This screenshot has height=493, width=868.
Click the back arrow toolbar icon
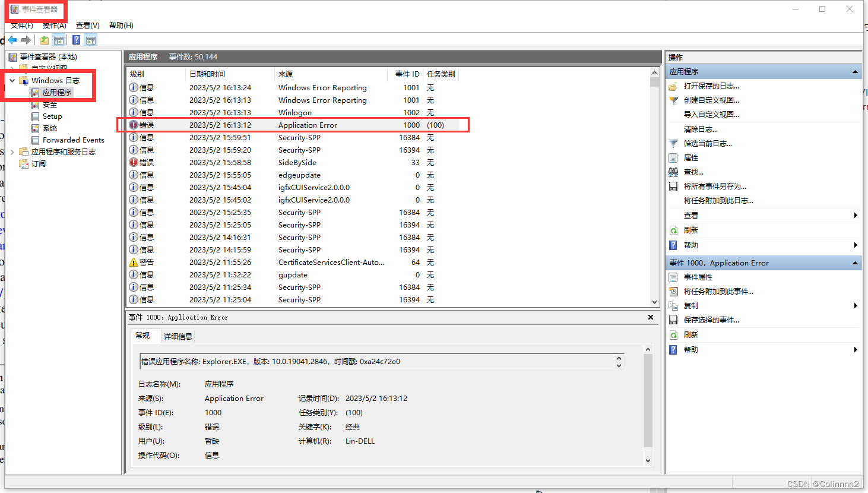tap(12, 40)
